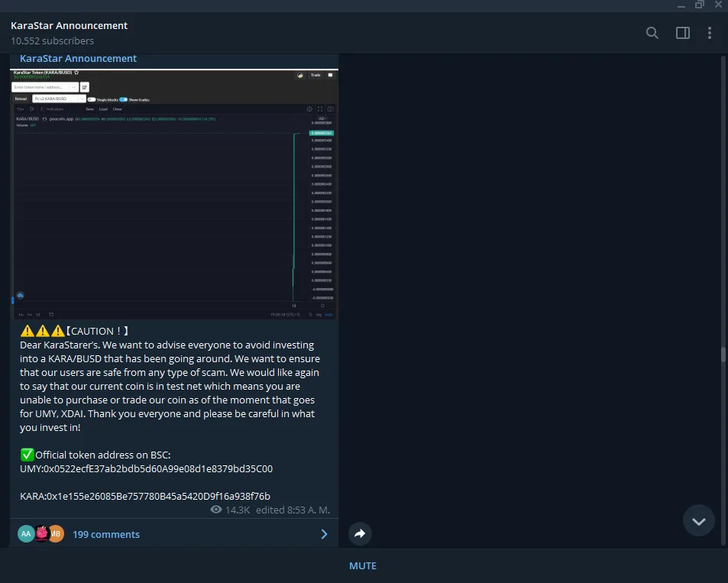The height and width of the screenshot is (583, 728).
Task: Click the KARA token address text
Action: 145,496
